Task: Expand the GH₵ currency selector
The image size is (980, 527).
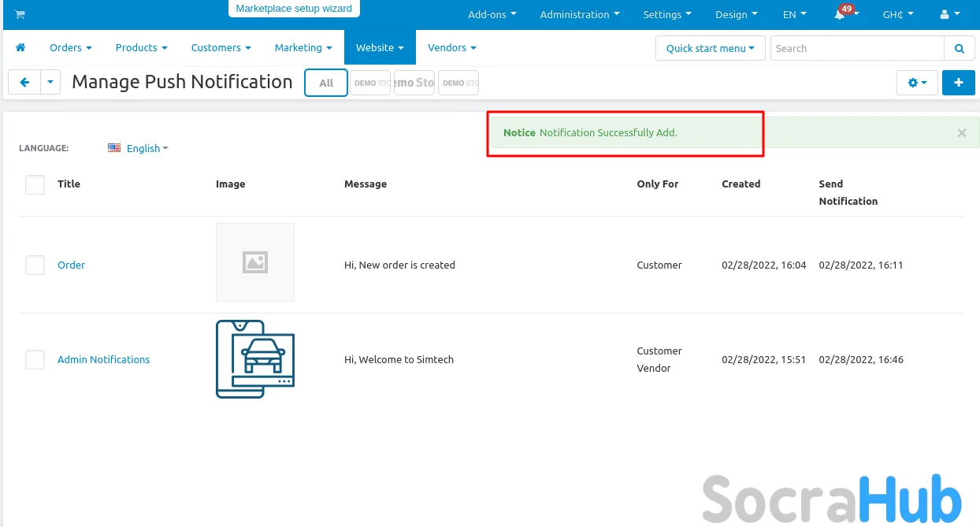Action: pos(897,15)
